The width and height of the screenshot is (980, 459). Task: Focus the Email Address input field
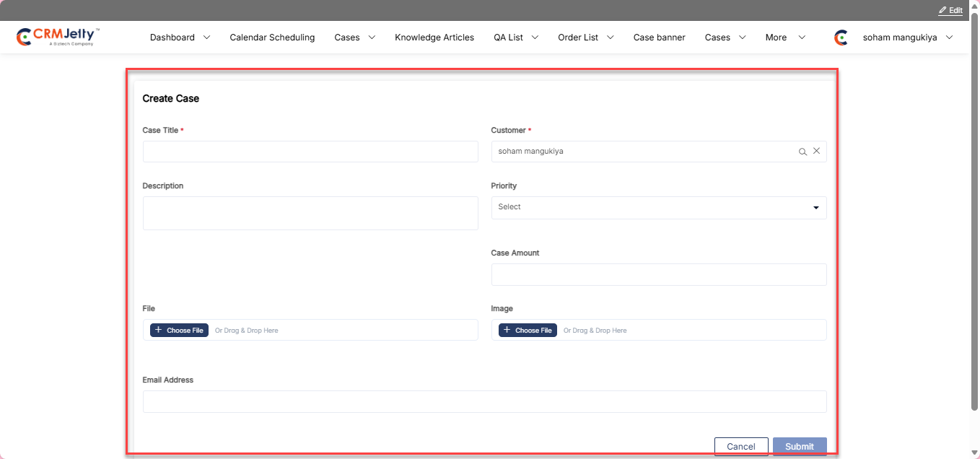click(x=484, y=402)
